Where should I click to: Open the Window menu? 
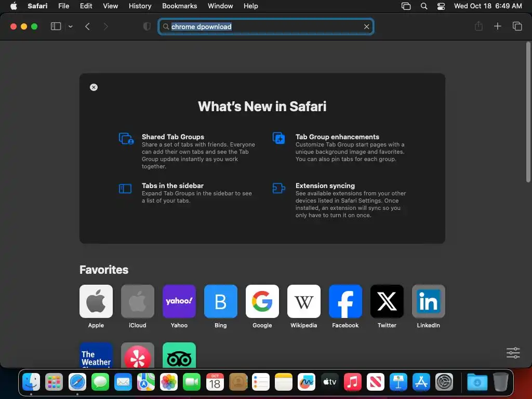220,6
